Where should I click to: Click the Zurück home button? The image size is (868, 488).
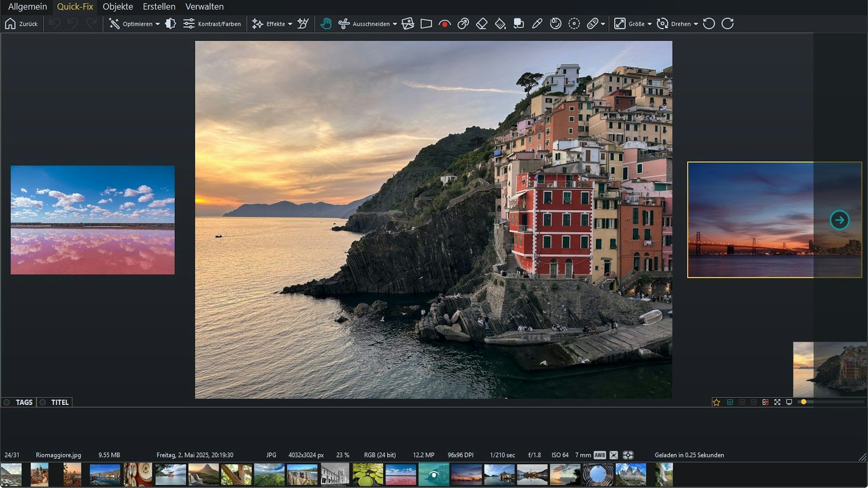tap(21, 24)
